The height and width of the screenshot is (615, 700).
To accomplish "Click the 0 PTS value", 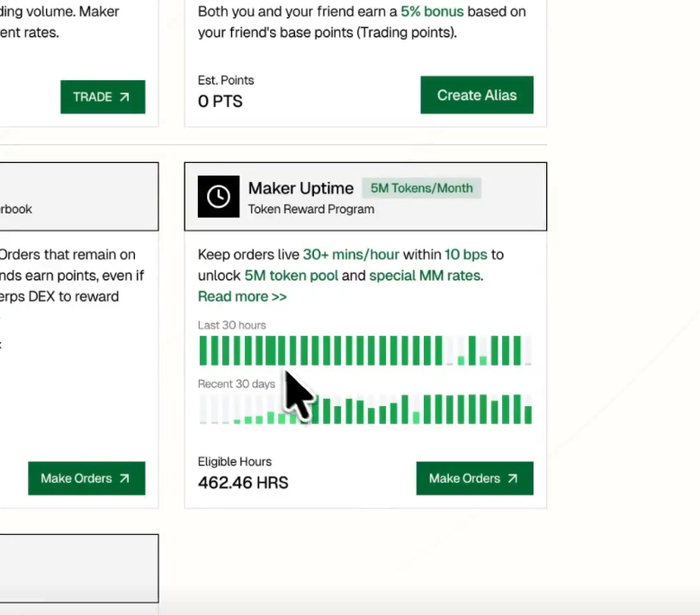I will (x=220, y=102).
